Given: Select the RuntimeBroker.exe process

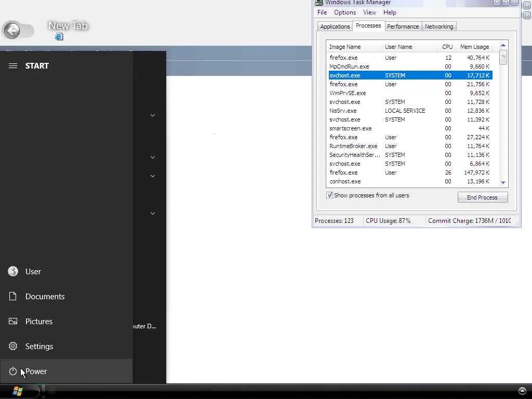Looking at the screenshot, I should click(410, 146).
